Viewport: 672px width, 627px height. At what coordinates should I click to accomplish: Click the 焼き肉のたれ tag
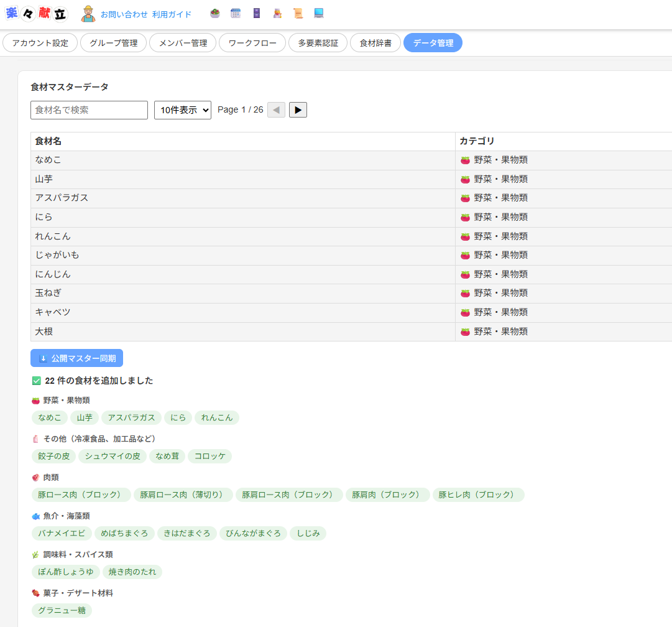(132, 572)
